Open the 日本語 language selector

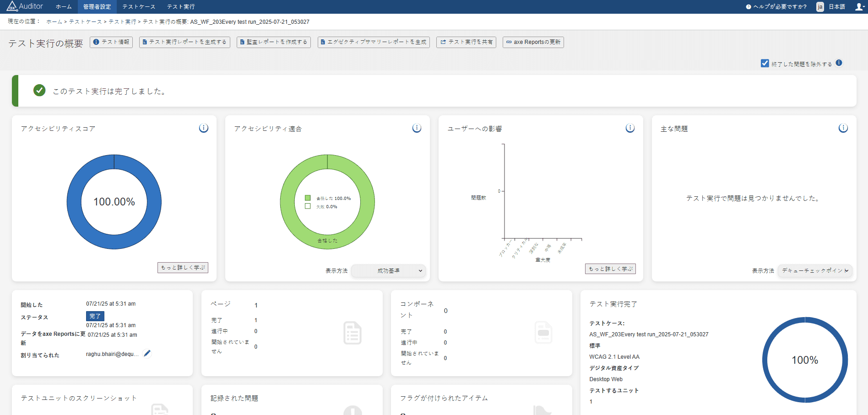[x=831, y=7]
